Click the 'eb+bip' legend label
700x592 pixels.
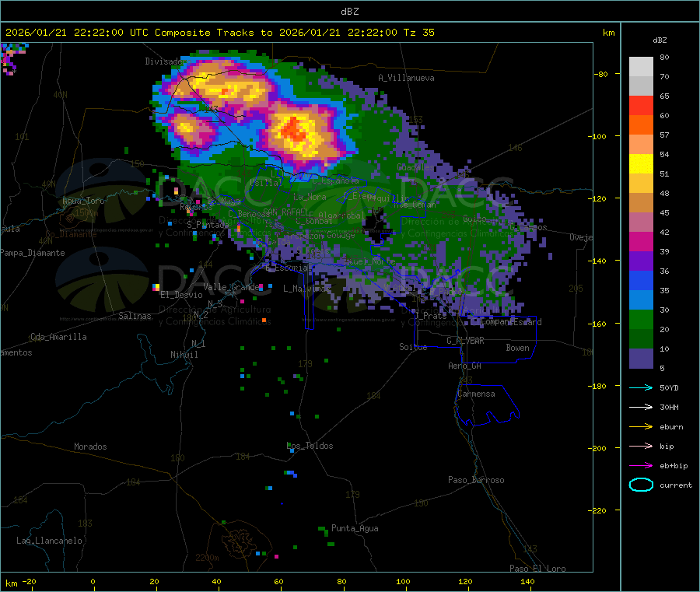point(674,466)
